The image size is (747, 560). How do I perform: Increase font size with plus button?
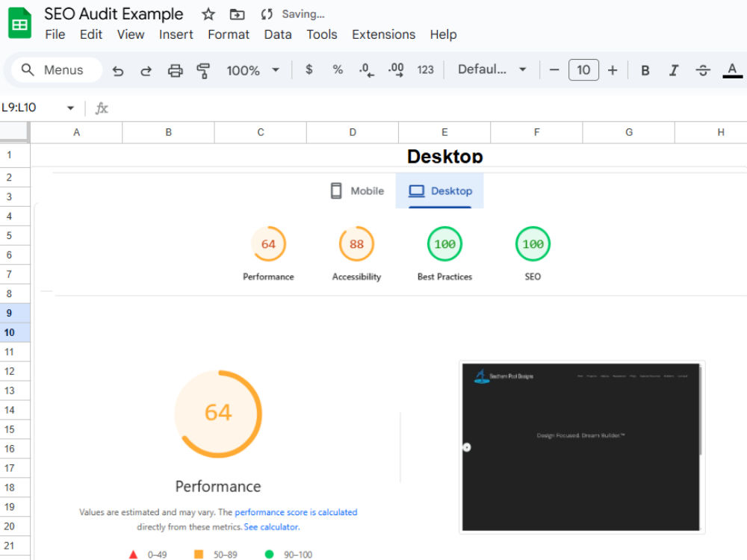pyautogui.click(x=613, y=70)
